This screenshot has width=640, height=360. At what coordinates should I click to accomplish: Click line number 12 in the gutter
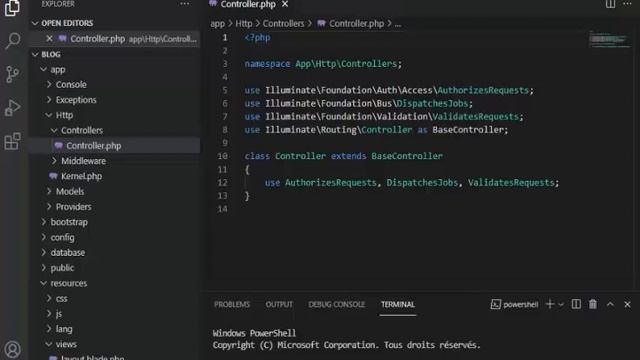pyautogui.click(x=222, y=182)
